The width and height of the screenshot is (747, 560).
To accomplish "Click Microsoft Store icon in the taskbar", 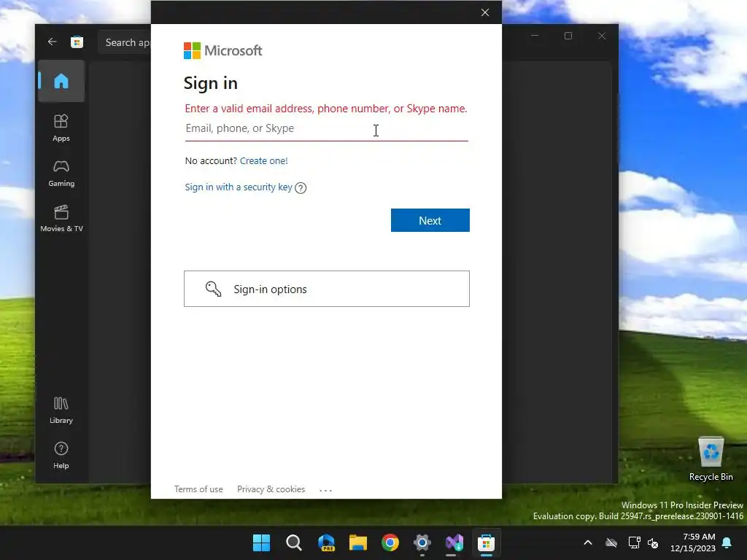I will click(486, 542).
